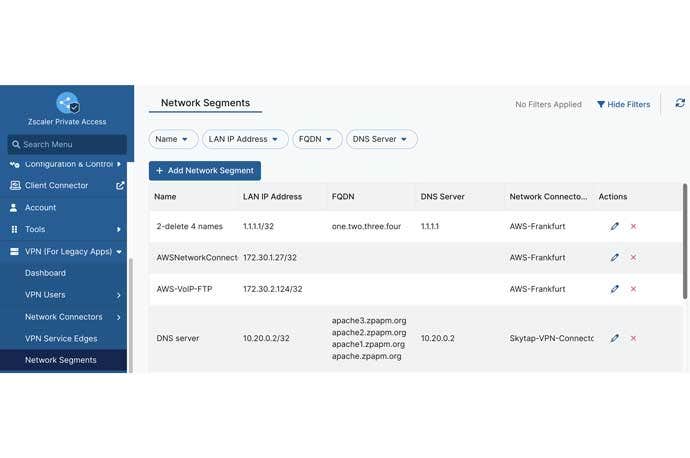Go to VPN Service Edges page
The height and width of the screenshot is (458, 690).
click(x=63, y=339)
